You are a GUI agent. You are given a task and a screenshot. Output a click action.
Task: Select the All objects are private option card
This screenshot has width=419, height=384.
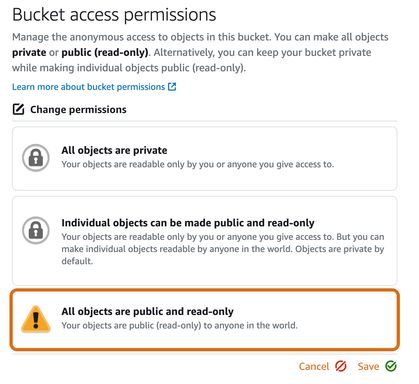[205, 158]
